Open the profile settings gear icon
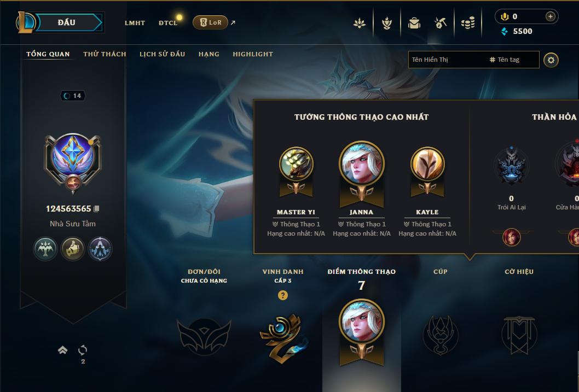Viewport: 579px width, 392px height. (x=551, y=60)
